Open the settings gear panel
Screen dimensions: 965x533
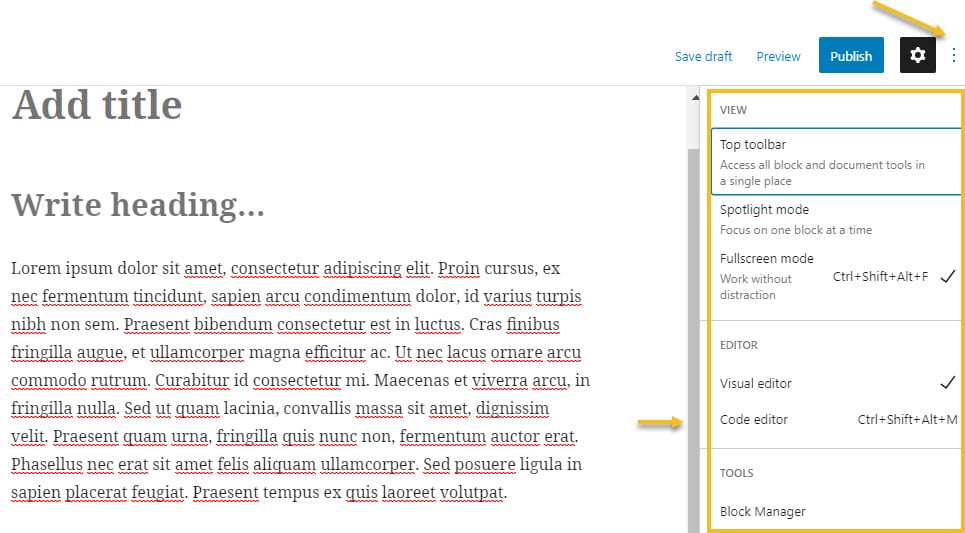[x=918, y=55]
